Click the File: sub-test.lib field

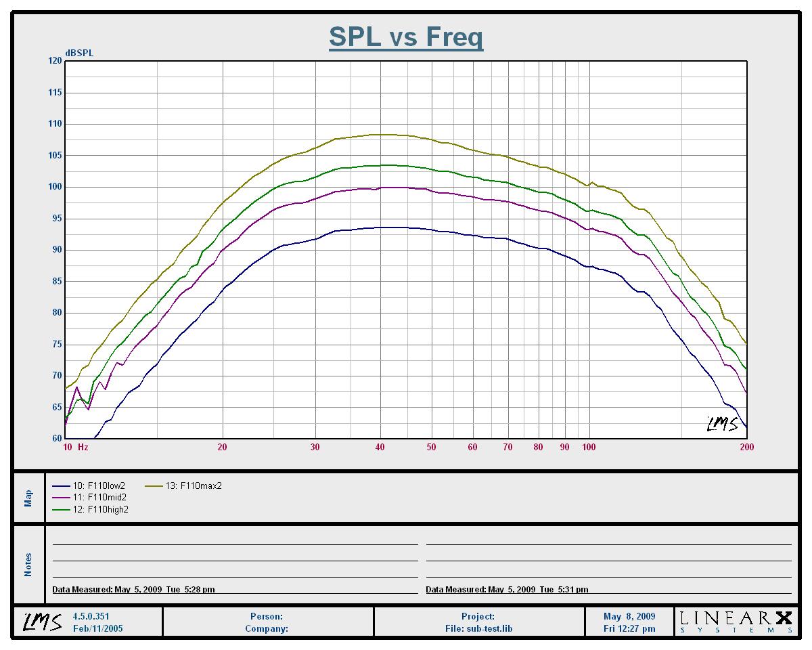click(x=478, y=628)
